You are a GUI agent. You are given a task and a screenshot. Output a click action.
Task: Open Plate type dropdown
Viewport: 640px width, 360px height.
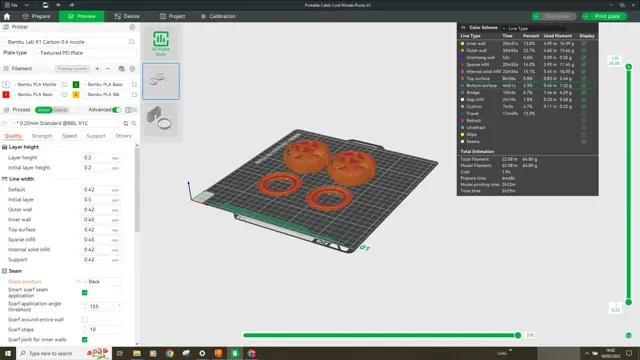point(86,53)
